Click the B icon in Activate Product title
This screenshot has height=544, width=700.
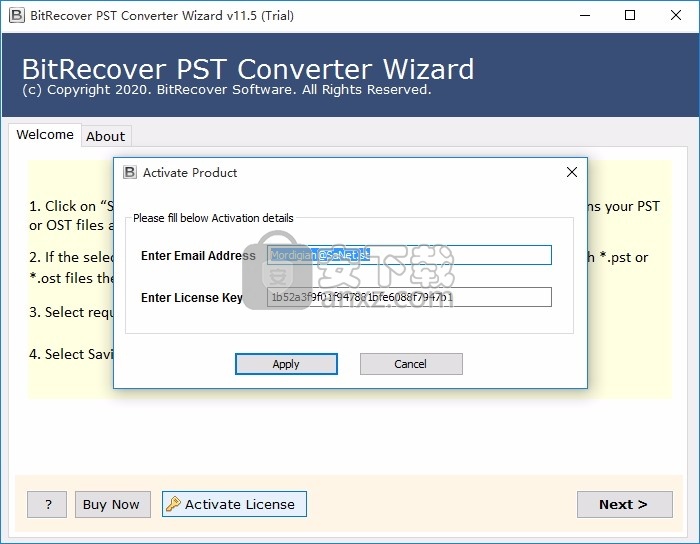[x=130, y=172]
